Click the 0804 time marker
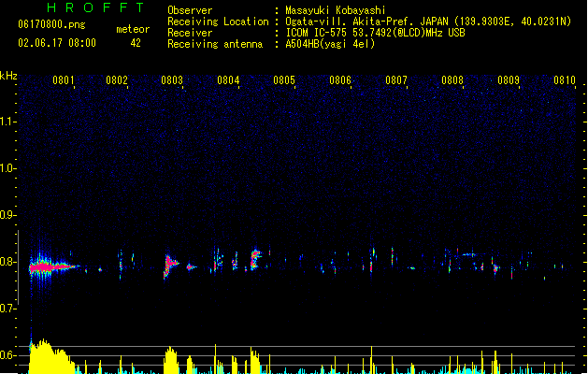Image resolution: width=588 pixels, height=374 pixels. 228,80
